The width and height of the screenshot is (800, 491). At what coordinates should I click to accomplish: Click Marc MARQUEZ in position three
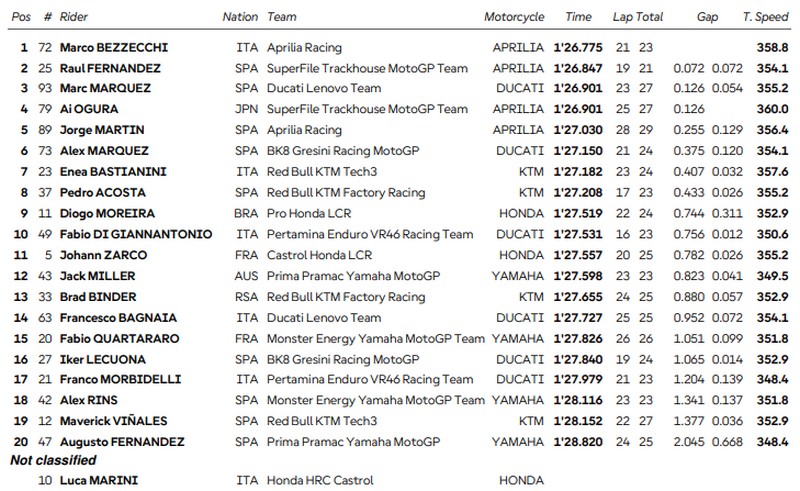(x=105, y=88)
